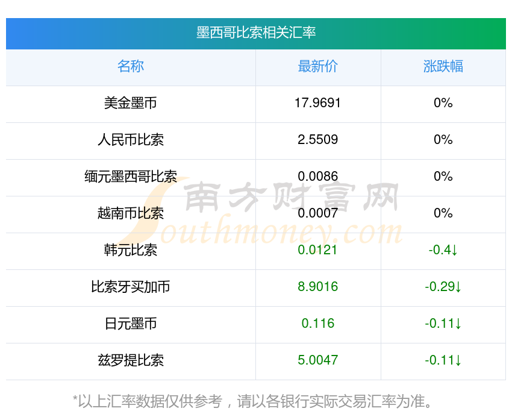Select the 人民币比索 row name
The height and width of the screenshot is (420, 512).
pos(131,140)
